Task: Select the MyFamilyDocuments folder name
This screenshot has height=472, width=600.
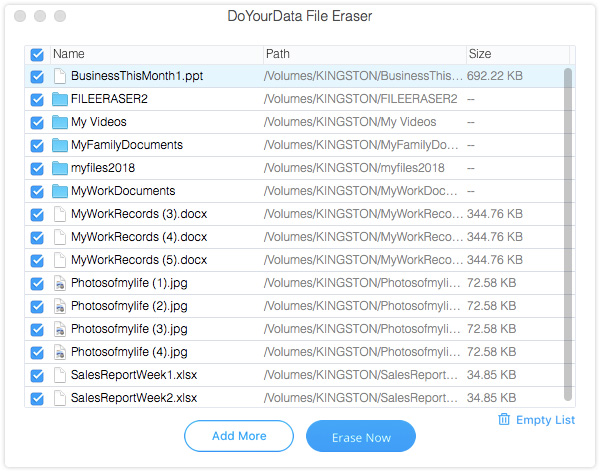Action: pos(127,145)
